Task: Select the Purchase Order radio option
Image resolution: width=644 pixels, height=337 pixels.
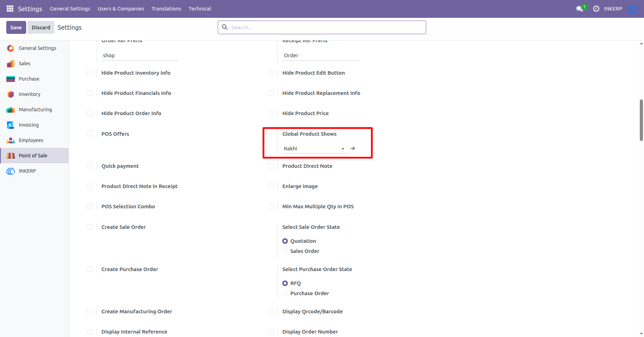Action: (x=285, y=293)
